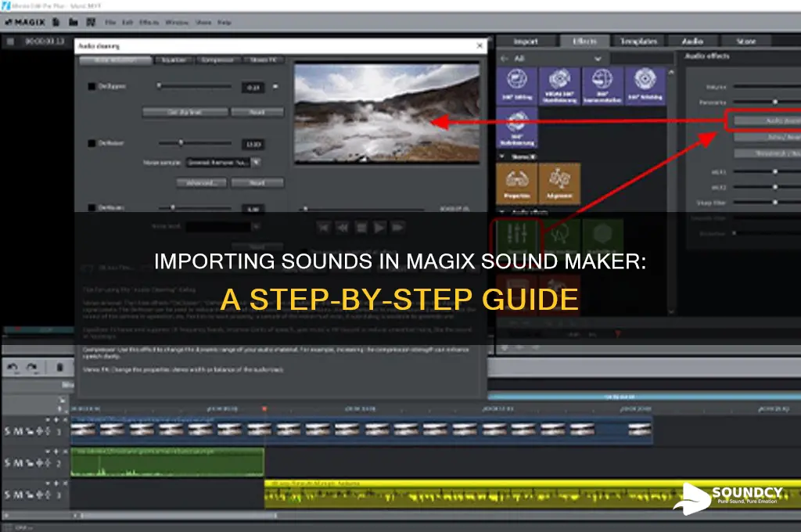801x532 pixels.
Task: Click the landscape video preview in dialog
Action: point(386,113)
